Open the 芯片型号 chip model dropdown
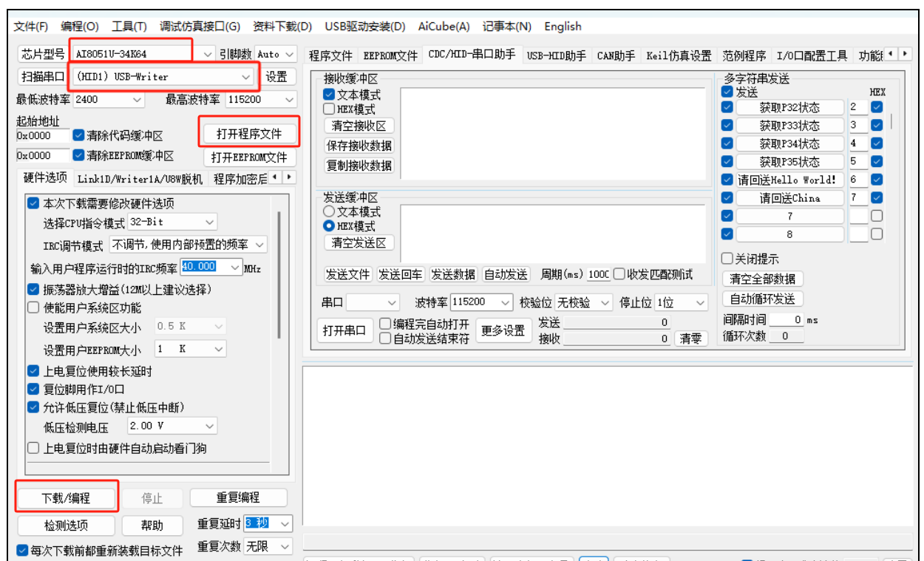The width and height of the screenshot is (924, 561). point(133,54)
